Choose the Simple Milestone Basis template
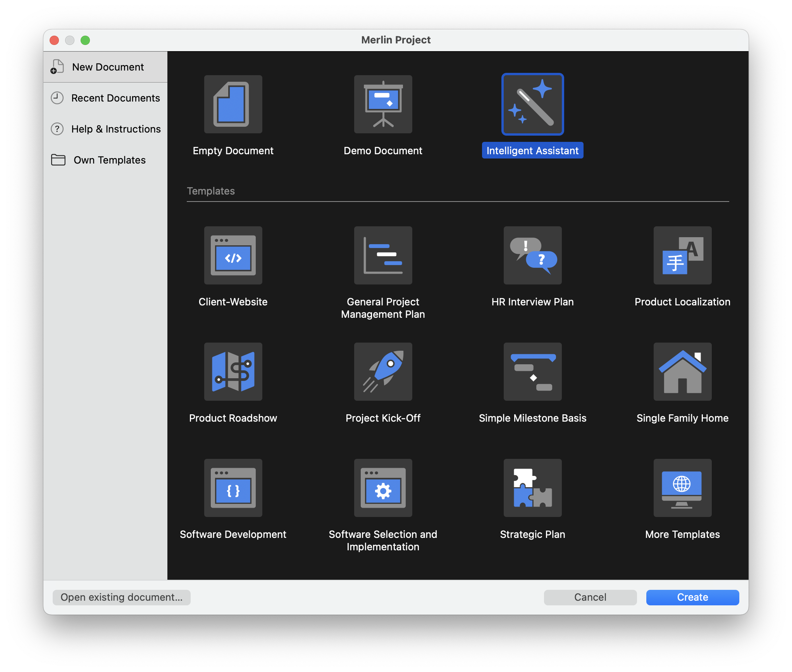 pos(532,372)
